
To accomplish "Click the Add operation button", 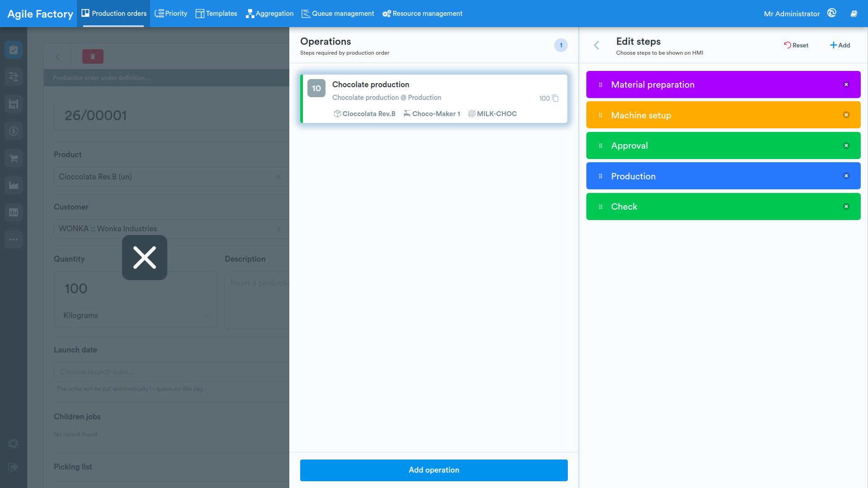I will 434,470.
